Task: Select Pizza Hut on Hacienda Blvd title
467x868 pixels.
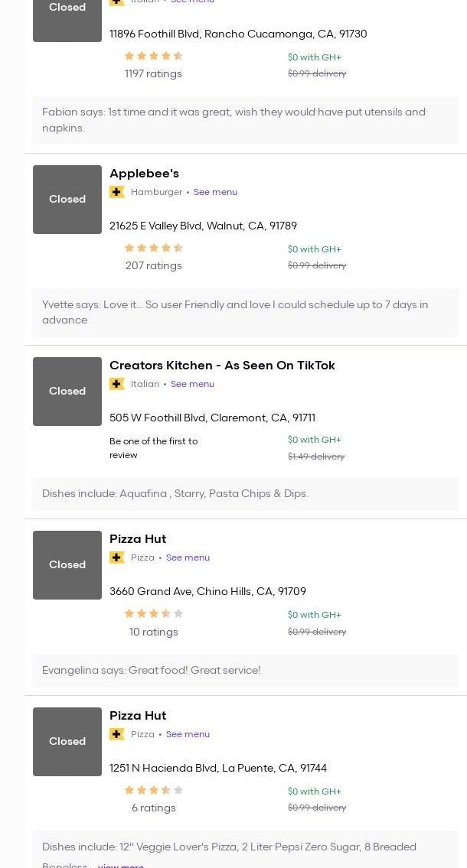Action: 138,716
